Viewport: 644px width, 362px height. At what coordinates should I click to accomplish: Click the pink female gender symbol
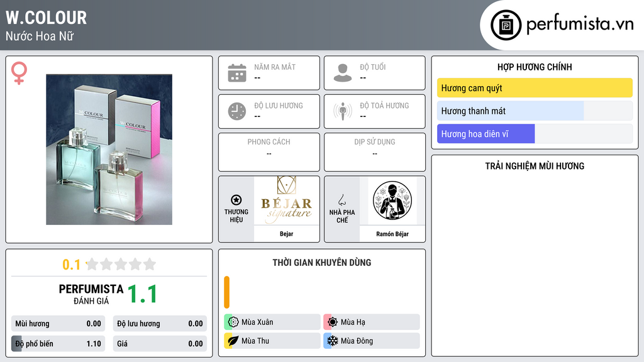point(19,73)
